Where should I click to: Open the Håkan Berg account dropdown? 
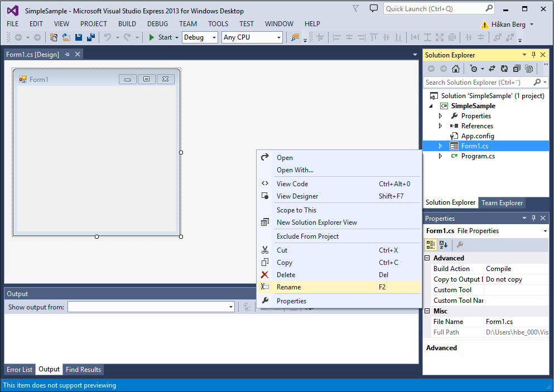coord(531,25)
